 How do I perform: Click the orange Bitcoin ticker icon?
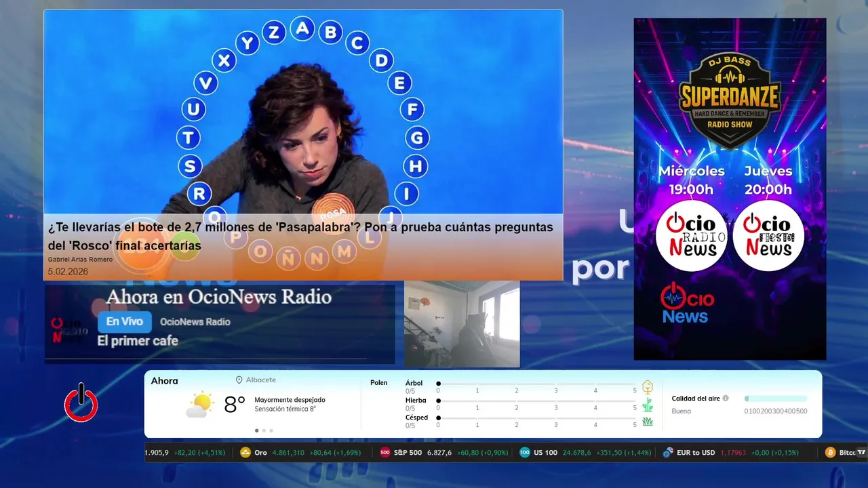(830, 452)
